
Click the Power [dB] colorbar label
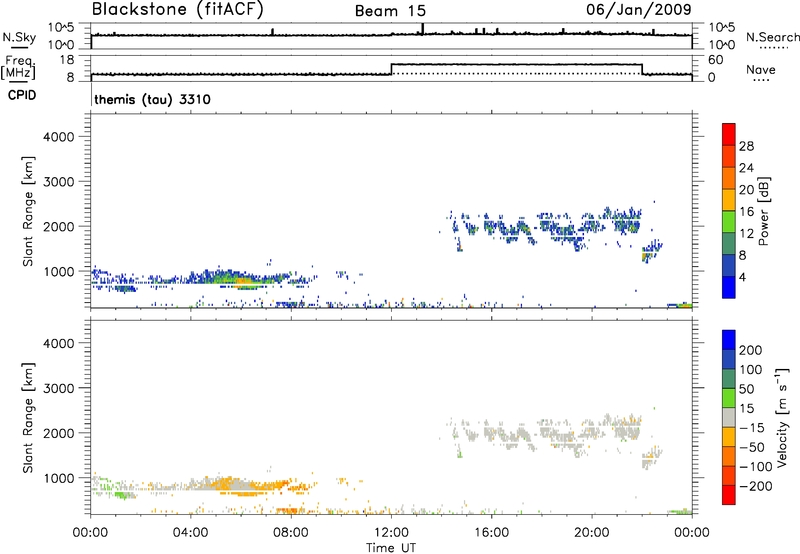763,211
